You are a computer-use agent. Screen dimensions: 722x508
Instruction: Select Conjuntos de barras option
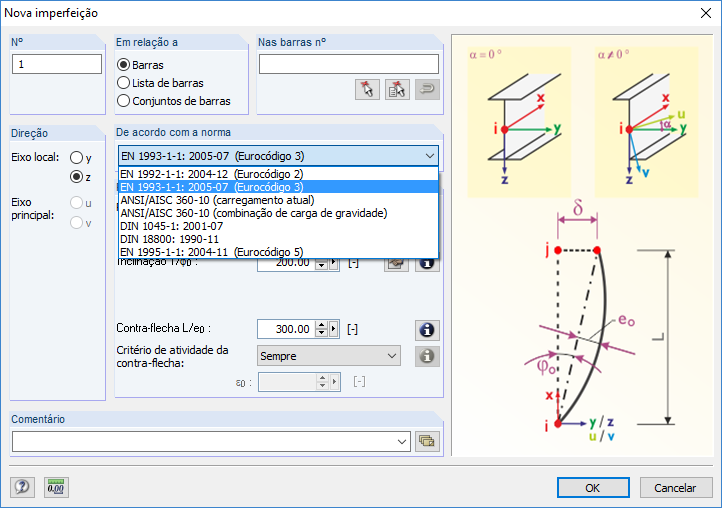(x=123, y=101)
